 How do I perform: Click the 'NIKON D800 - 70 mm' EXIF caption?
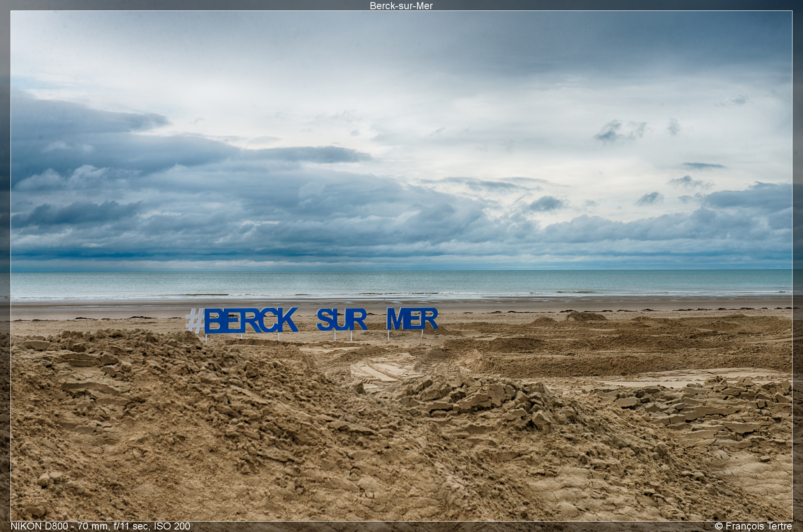tap(100, 526)
